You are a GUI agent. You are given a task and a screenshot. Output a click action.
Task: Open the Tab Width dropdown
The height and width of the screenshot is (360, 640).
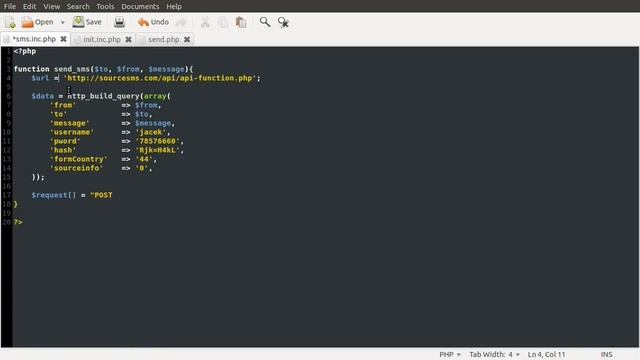[x=494, y=354]
